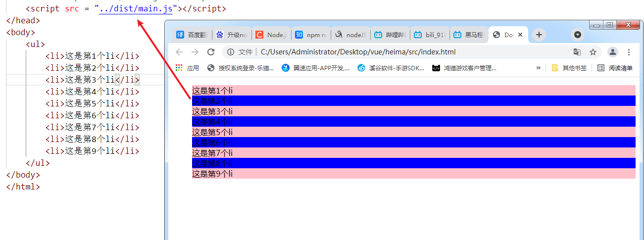
Task: Open the 阅读清单 reading list
Action: click(615, 68)
